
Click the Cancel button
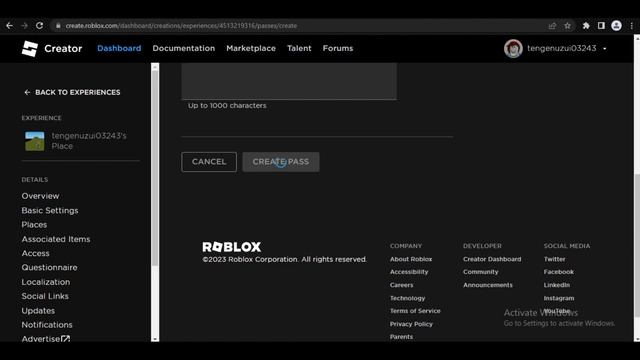[x=209, y=162]
